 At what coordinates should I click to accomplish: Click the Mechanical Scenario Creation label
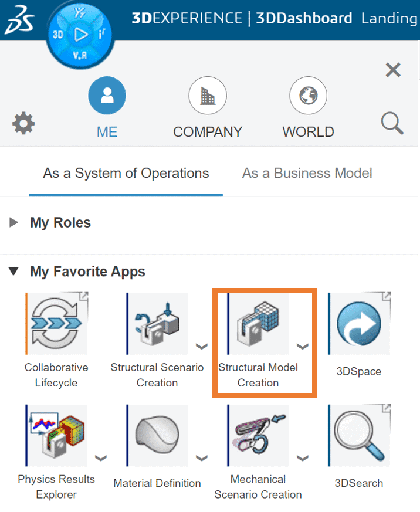pyautogui.click(x=258, y=487)
